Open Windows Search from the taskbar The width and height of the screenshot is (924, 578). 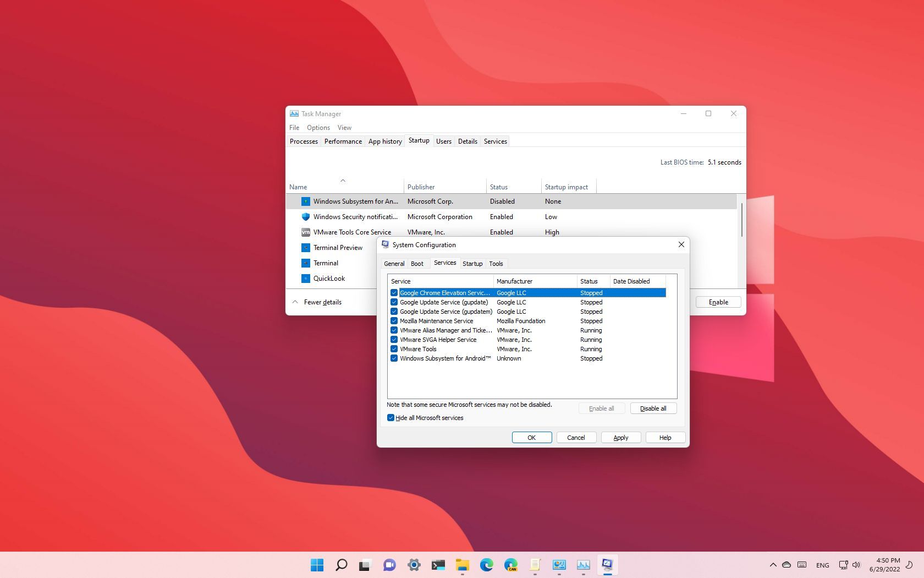[x=341, y=565]
